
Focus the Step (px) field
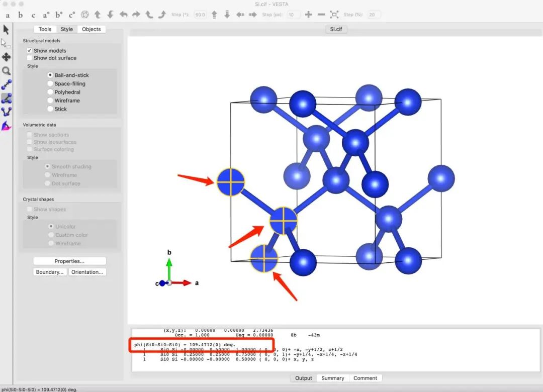(293, 15)
